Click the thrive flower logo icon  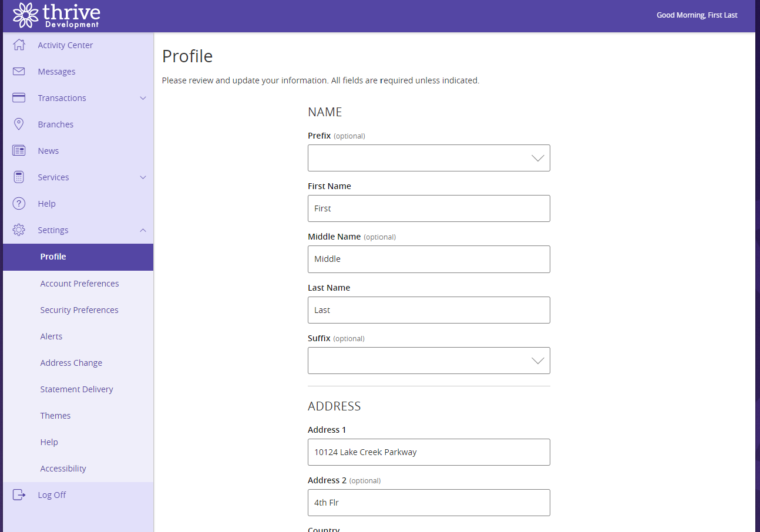pos(25,15)
